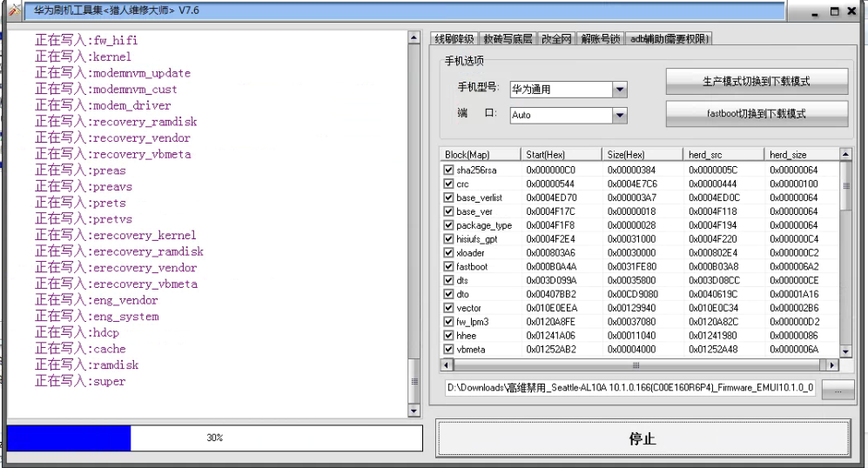Click the browse ... file button
The width and height of the screenshot is (868, 468).
(838, 390)
